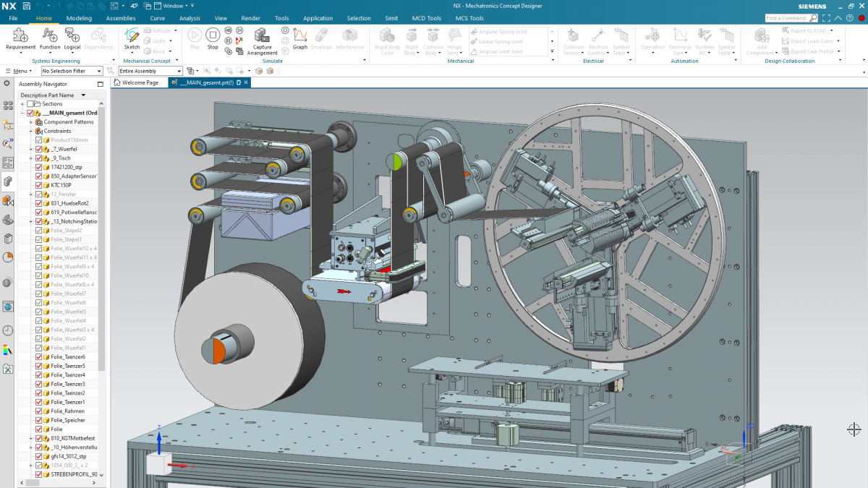This screenshot has height=488, width=868.
Task: Open the Descriptive Part Name column dropdown
Action: tap(83, 95)
